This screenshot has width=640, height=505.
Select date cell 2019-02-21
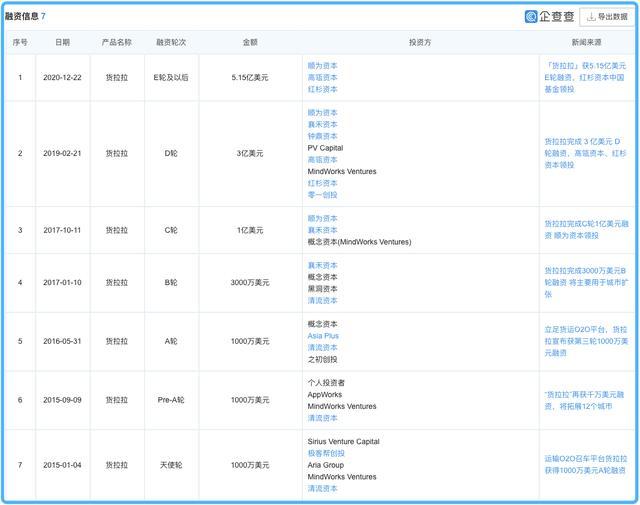coord(62,154)
